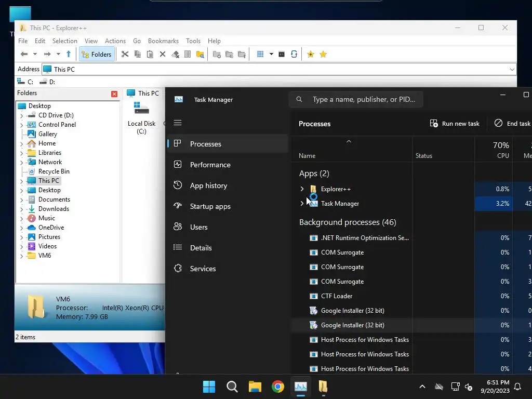Click the C: drive button
This screenshot has width=532, height=399.
coord(25,82)
